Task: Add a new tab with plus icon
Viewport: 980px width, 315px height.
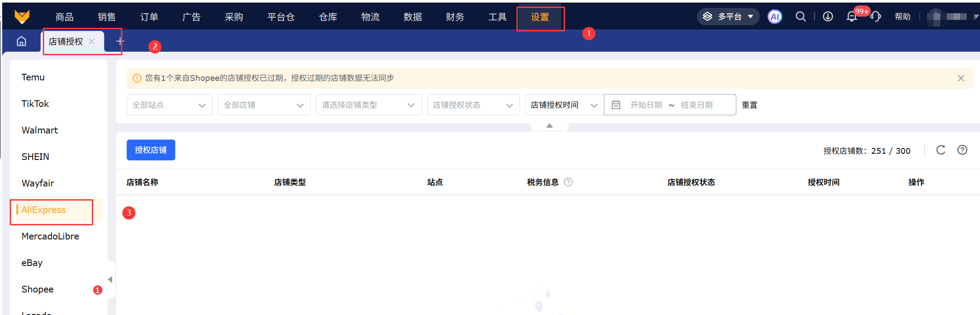Action: click(x=120, y=41)
